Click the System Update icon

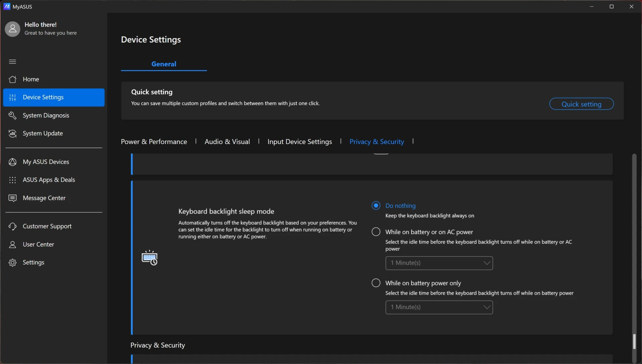pyautogui.click(x=12, y=133)
